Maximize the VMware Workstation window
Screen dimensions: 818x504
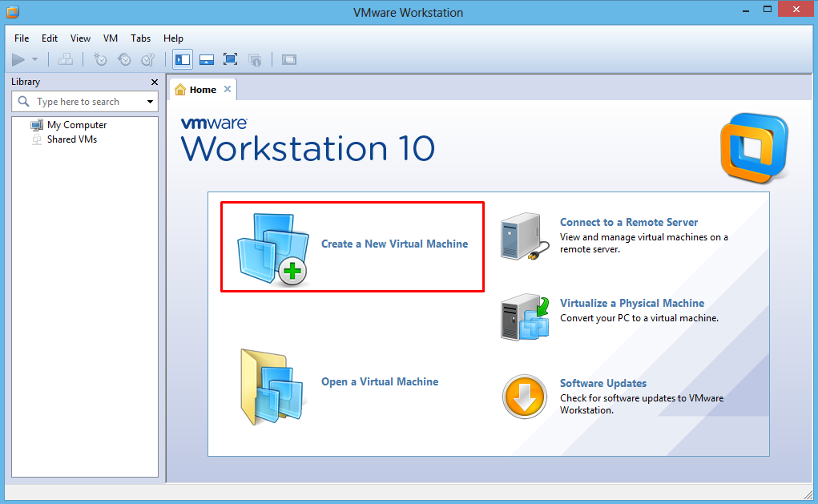[x=768, y=10]
